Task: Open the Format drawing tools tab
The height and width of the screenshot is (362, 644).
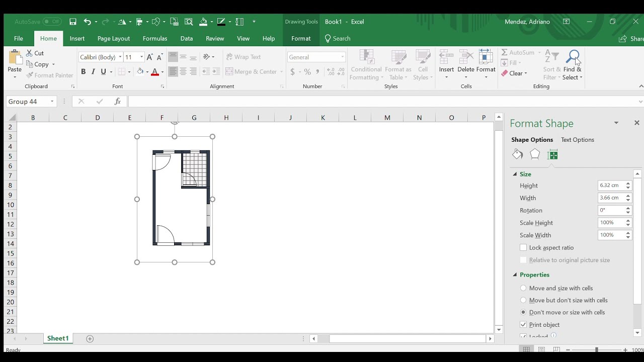Action: (301, 39)
